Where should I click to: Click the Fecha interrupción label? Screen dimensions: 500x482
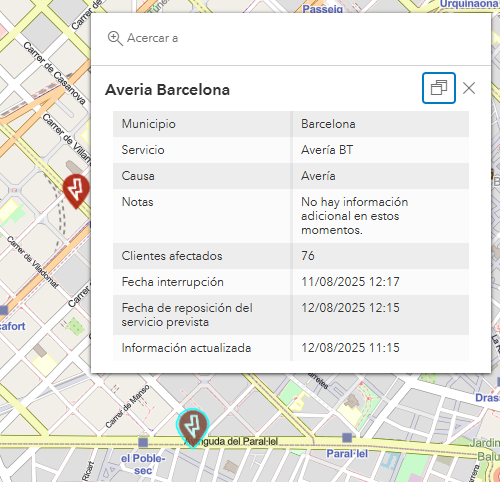[172, 282]
